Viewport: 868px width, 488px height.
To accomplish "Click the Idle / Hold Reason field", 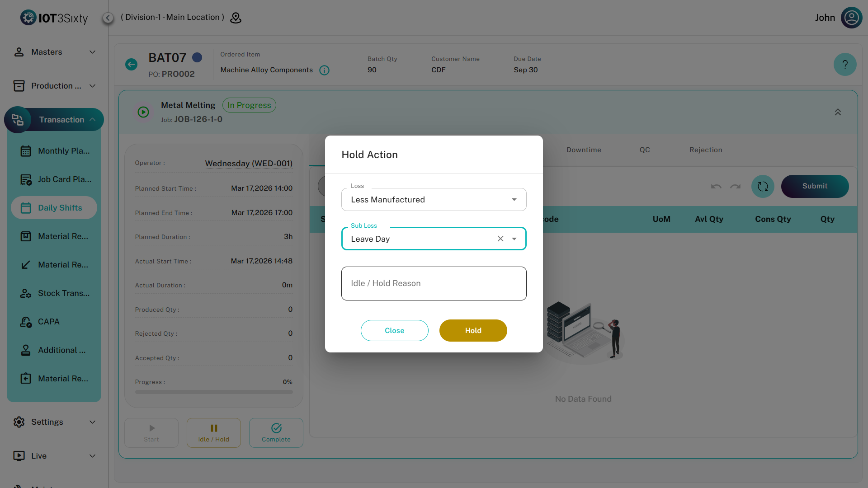I will (x=434, y=283).
